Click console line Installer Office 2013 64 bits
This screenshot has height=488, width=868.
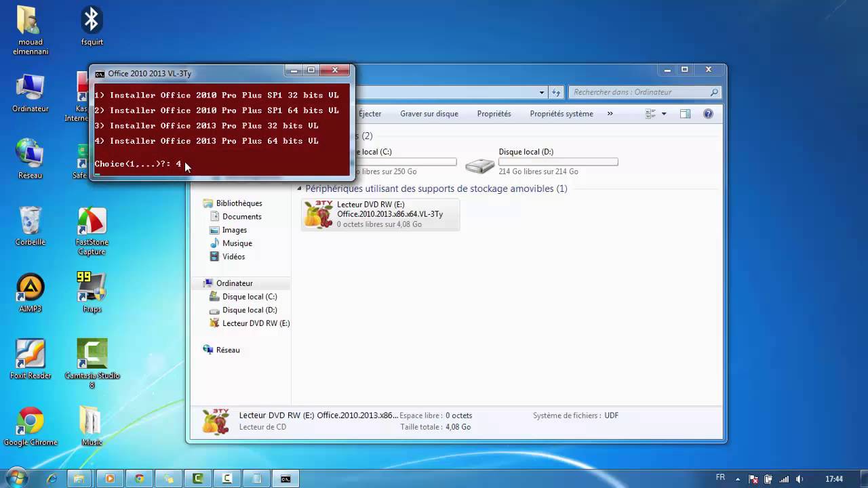(206, 141)
